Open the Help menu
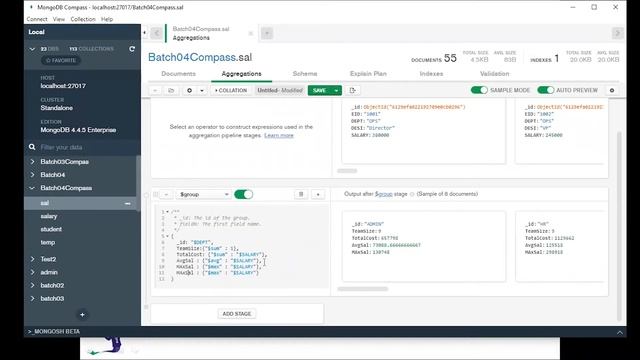 [107, 19]
